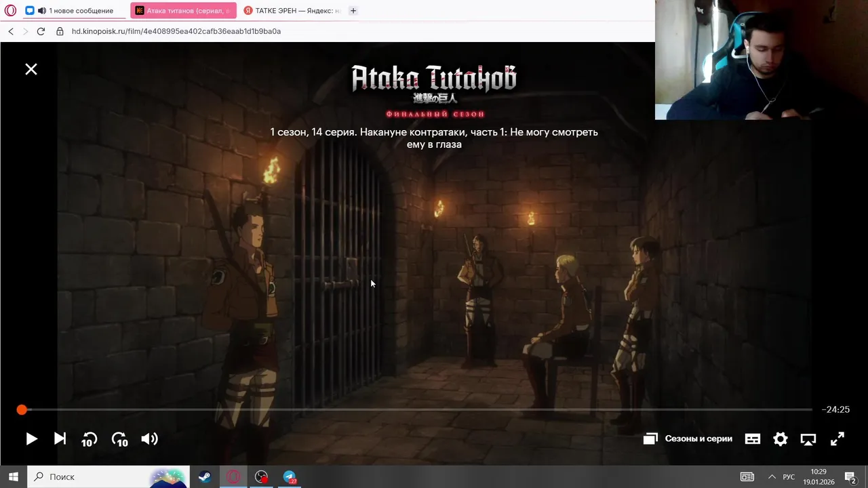Open the subtitles and audio menu
The width and height of the screenshot is (868, 488).
click(753, 439)
